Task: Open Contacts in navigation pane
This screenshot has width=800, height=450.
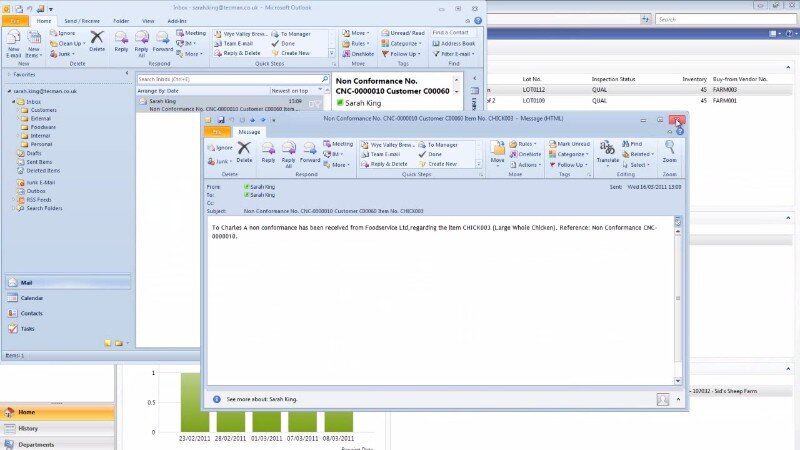Action: pos(32,313)
